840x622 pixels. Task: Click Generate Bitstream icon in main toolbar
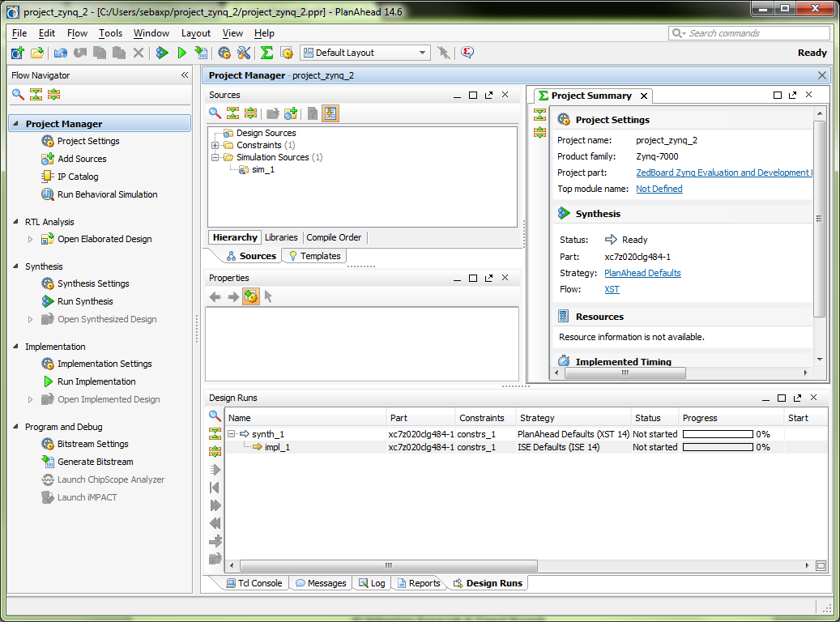tap(201, 53)
